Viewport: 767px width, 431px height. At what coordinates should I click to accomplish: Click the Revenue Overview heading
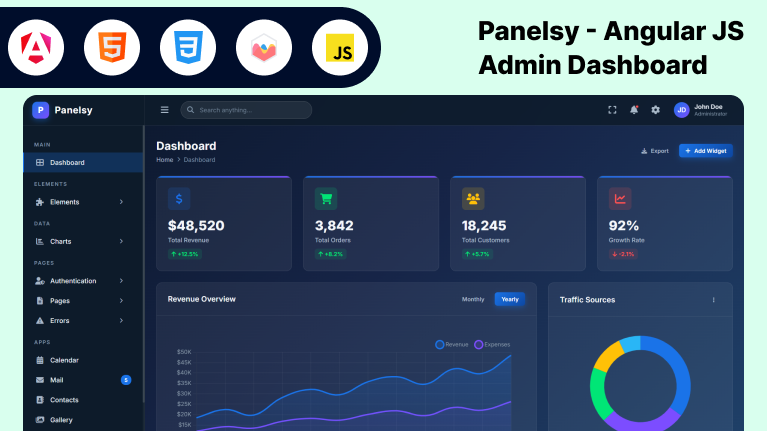pos(202,299)
